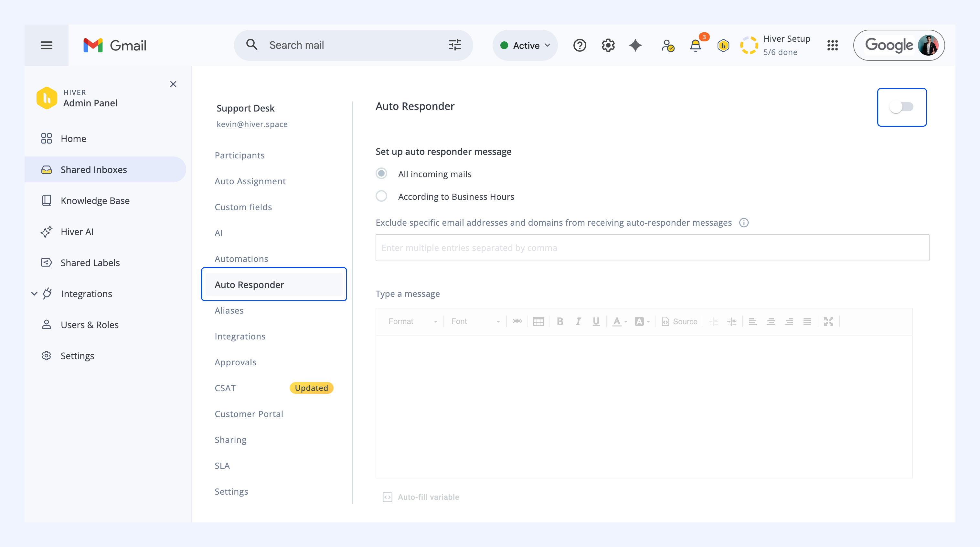Click the exclude email addresses input
The height and width of the screenshot is (547, 980).
(652, 248)
